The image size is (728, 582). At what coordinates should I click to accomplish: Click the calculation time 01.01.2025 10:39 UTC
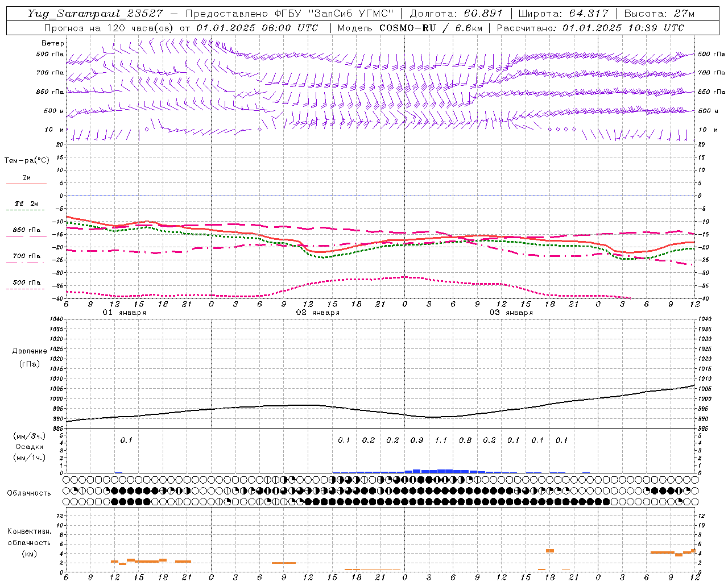coord(623,28)
